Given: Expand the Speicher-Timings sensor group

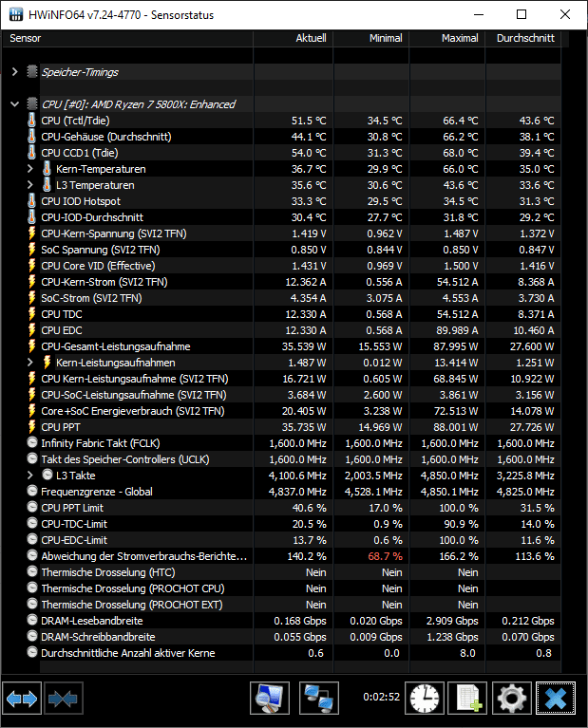Looking at the screenshot, I should (x=15, y=71).
